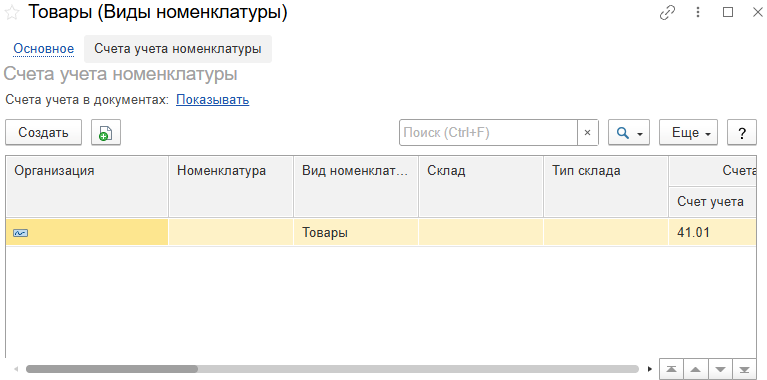Open help with the question mark button
Image resolution: width=767 pixels, height=380 pixels.
[742, 133]
